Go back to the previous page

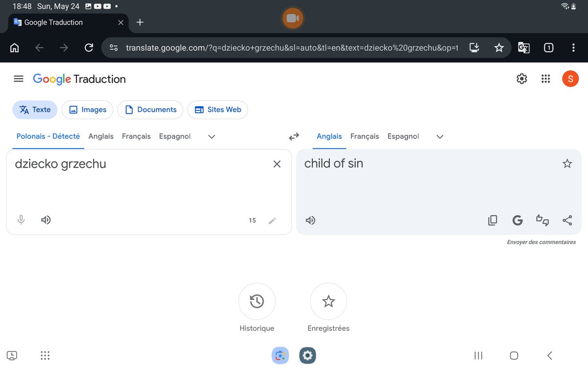[39, 48]
